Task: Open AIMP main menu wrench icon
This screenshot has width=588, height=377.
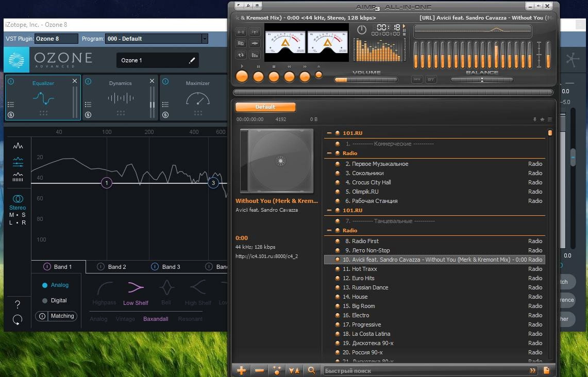Action: click(x=248, y=6)
